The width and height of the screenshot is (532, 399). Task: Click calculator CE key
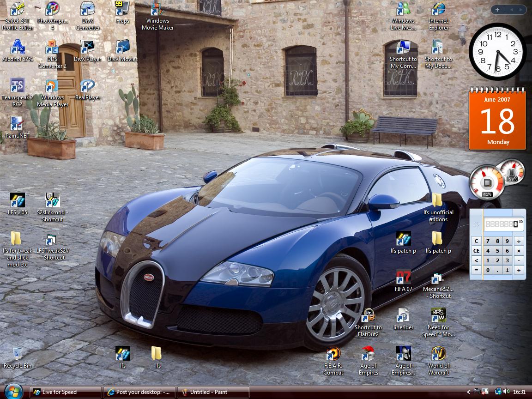[x=477, y=251]
